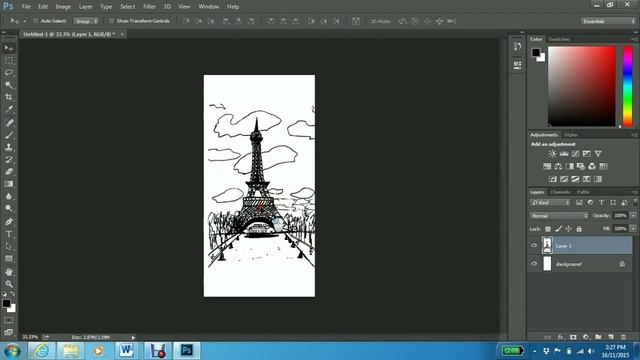The image size is (640, 360).
Task: Hide Layer 1 visibility eye
Action: [534, 245]
